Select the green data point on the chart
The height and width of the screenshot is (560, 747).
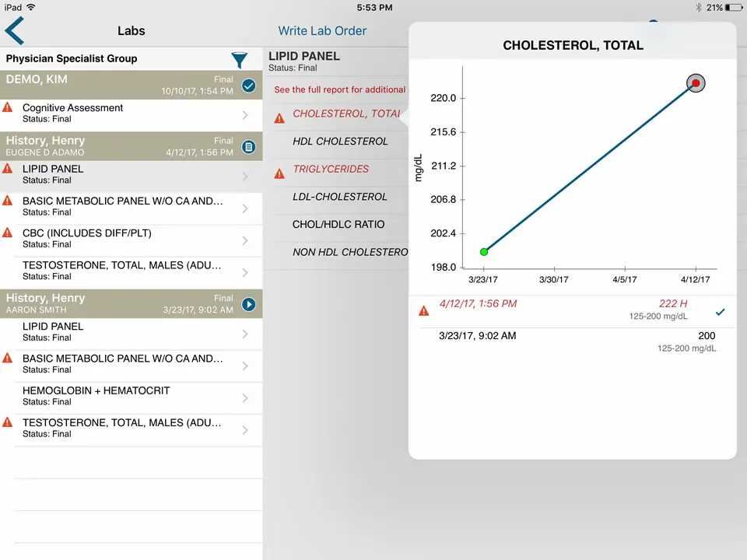click(x=484, y=251)
